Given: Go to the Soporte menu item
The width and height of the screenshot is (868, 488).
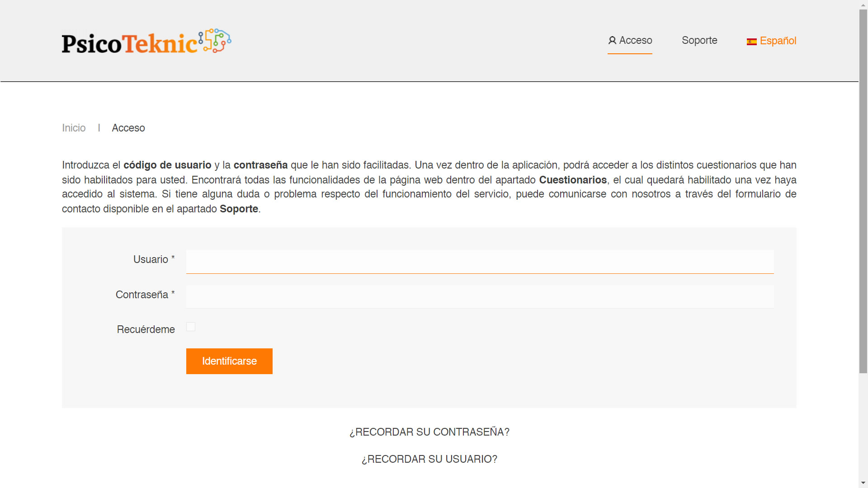Looking at the screenshot, I should click(x=699, y=41).
